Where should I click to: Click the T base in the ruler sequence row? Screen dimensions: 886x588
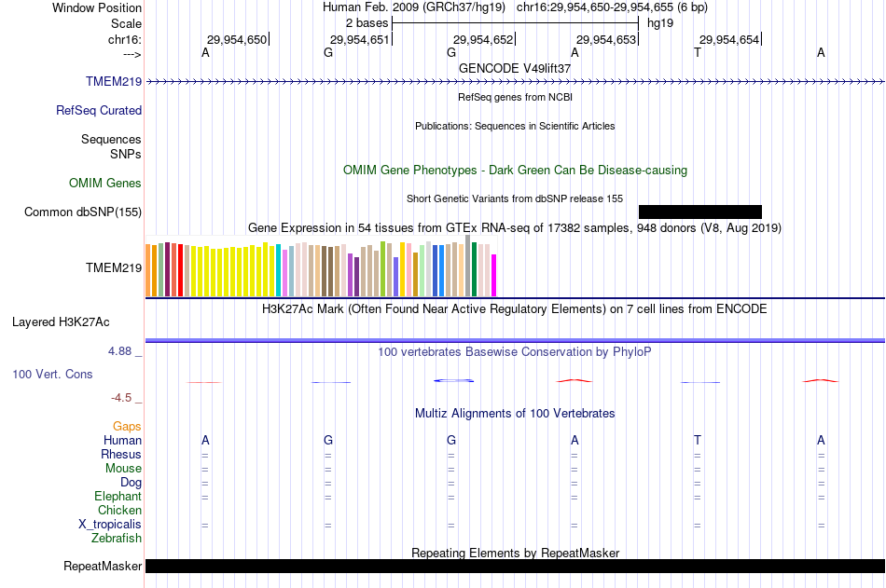698,52
